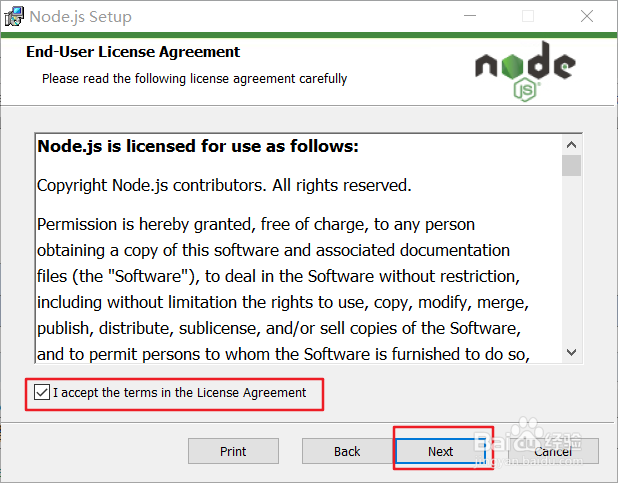Click the bold "Node.js is licensed" heading line
Screen dimensions: 618x483
pos(198,146)
